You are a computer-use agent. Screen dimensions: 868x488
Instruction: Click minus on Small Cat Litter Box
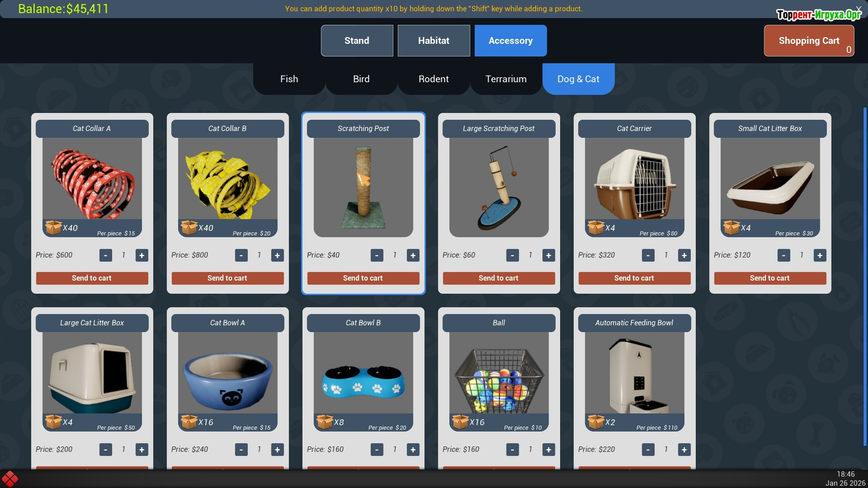point(783,255)
